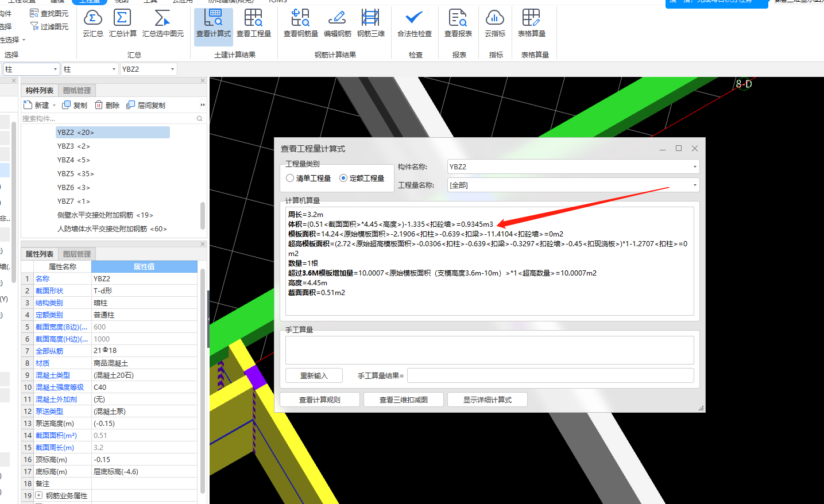Image resolution: width=824 pixels, height=504 pixels.
Task: Click 层间复制 in the component list toolbar
Action: click(x=146, y=105)
